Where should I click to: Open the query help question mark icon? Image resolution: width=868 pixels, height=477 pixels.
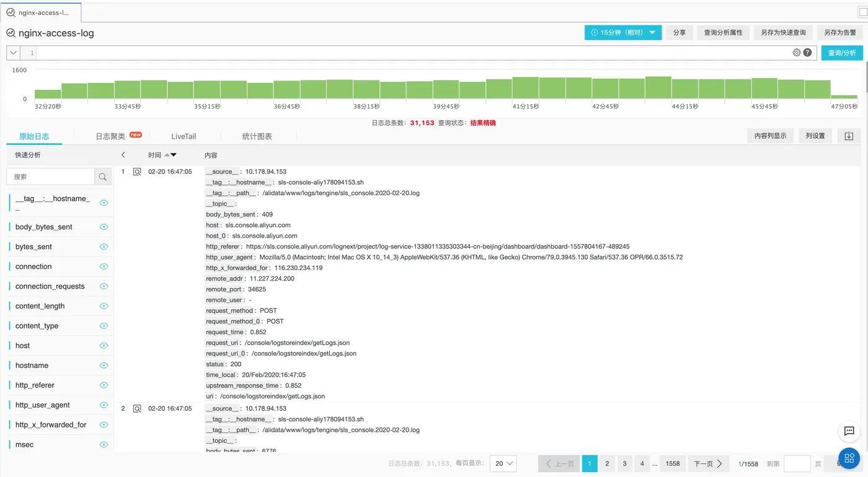point(807,53)
